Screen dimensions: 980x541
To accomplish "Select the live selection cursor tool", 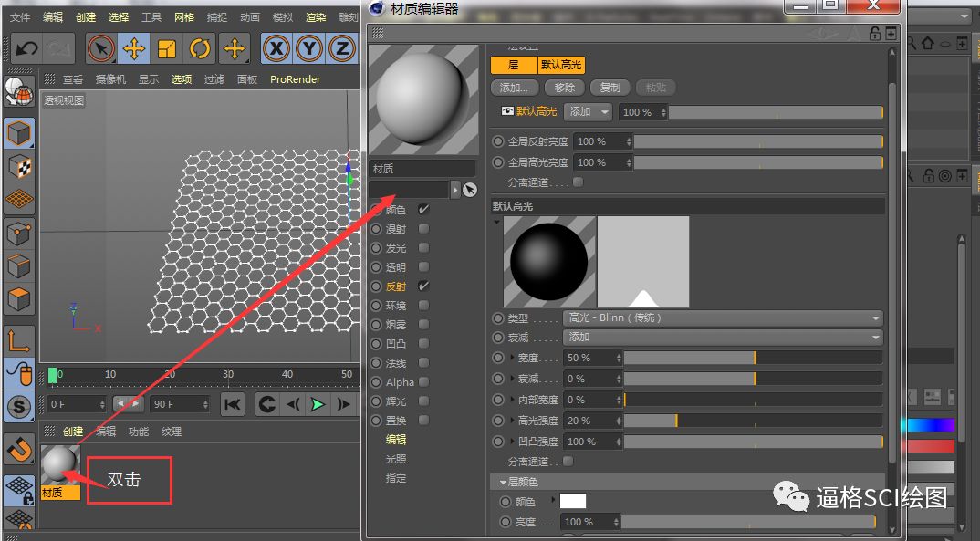I will point(100,48).
